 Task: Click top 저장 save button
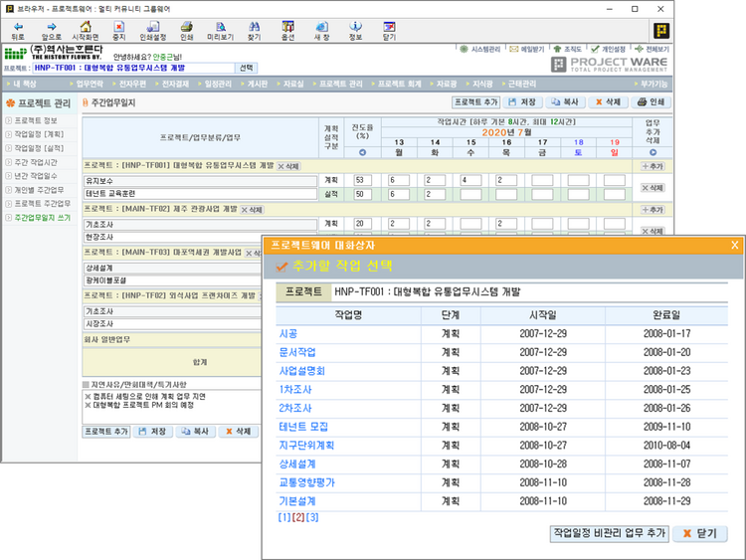(522, 102)
